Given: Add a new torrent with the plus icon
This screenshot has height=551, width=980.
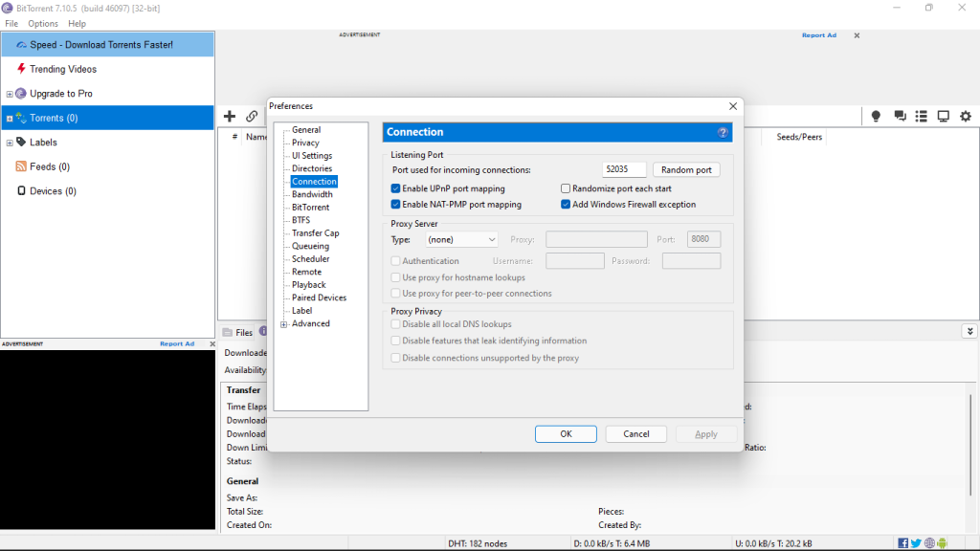Looking at the screenshot, I should [230, 116].
